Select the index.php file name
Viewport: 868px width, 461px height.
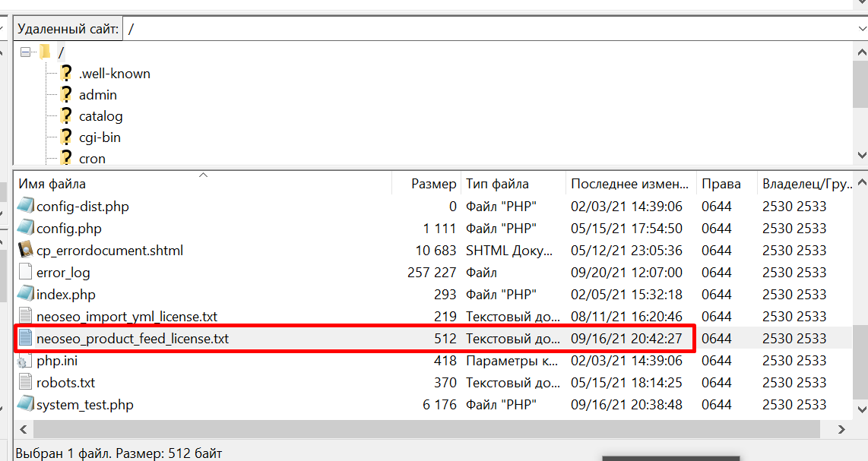pyautogui.click(x=66, y=295)
